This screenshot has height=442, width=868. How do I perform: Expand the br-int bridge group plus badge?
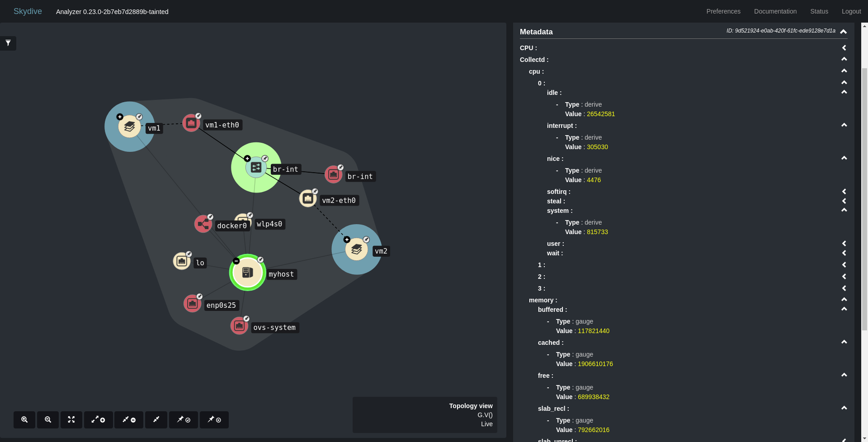tap(247, 158)
